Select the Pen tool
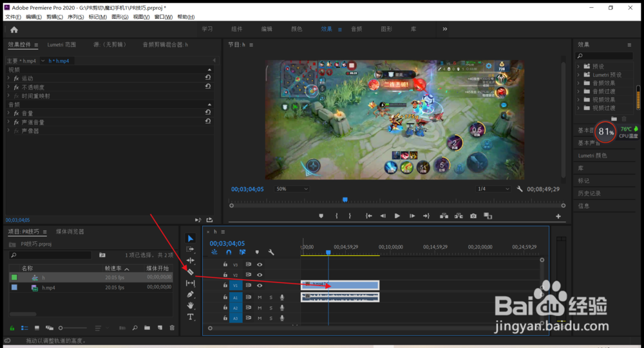This screenshot has width=644, height=348. (x=190, y=294)
